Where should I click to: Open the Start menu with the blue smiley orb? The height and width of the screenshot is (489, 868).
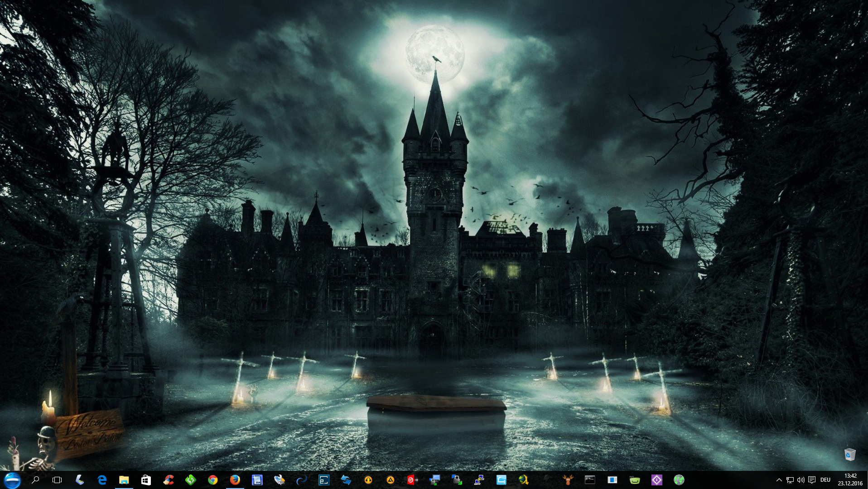tap(12, 480)
